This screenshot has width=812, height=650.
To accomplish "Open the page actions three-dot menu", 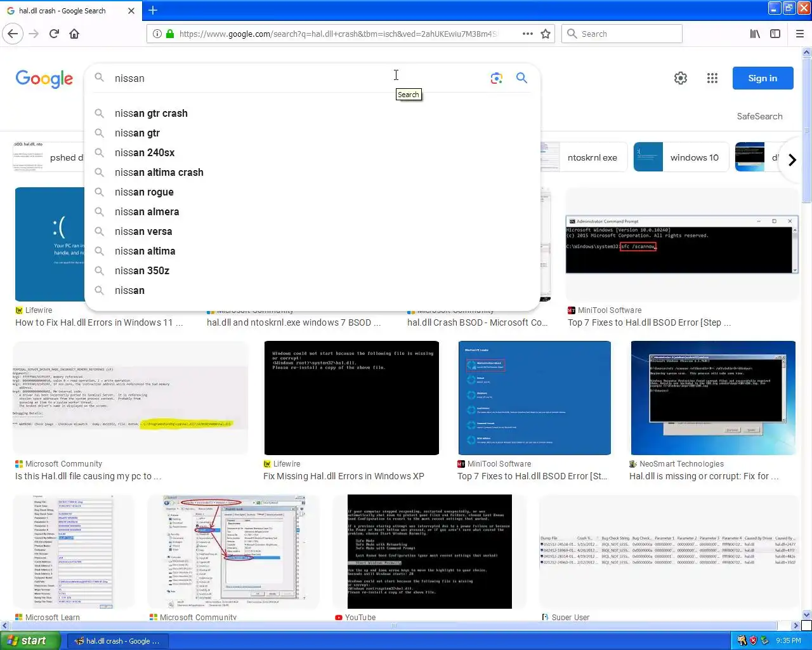I will (528, 34).
